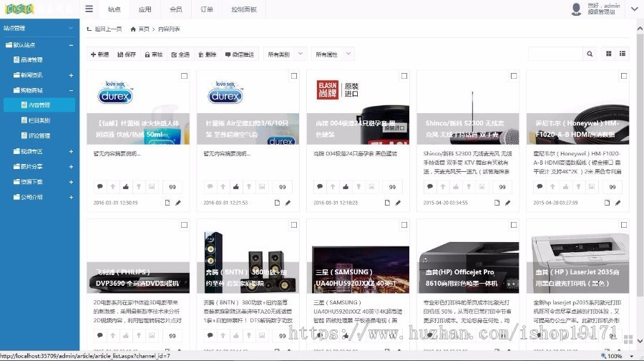Collapse the 默认站点 tree node
Screen dimensions: 644x361
(x=71, y=45)
